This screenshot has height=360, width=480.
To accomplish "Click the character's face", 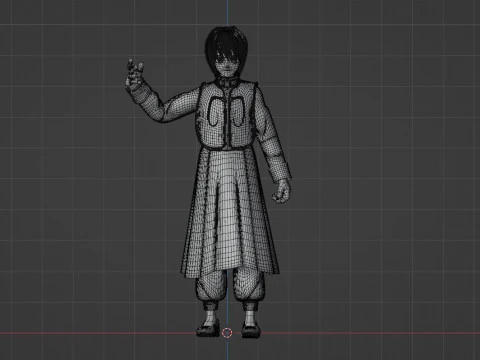I will (x=227, y=64).
